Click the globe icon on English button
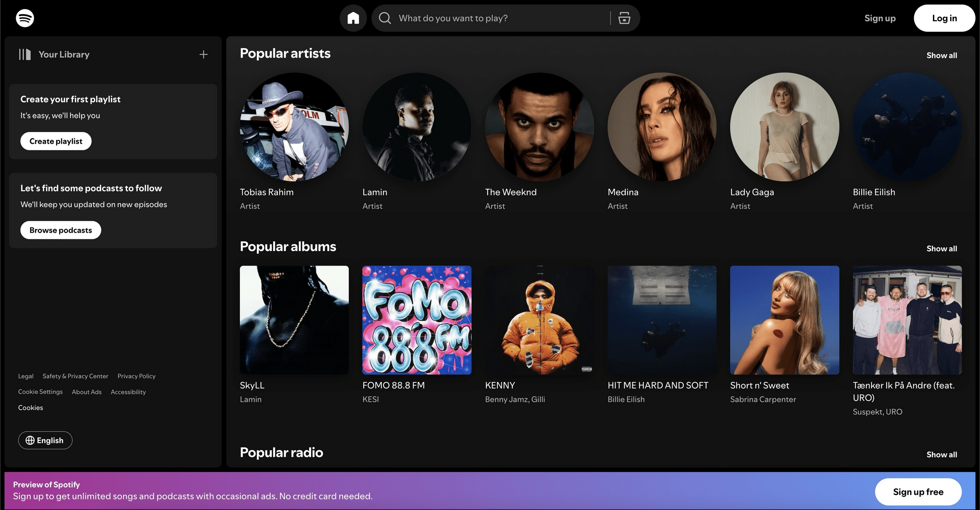The height and width of the screenshot is (510, 980). pyautogui.click(x=30, y=440)
